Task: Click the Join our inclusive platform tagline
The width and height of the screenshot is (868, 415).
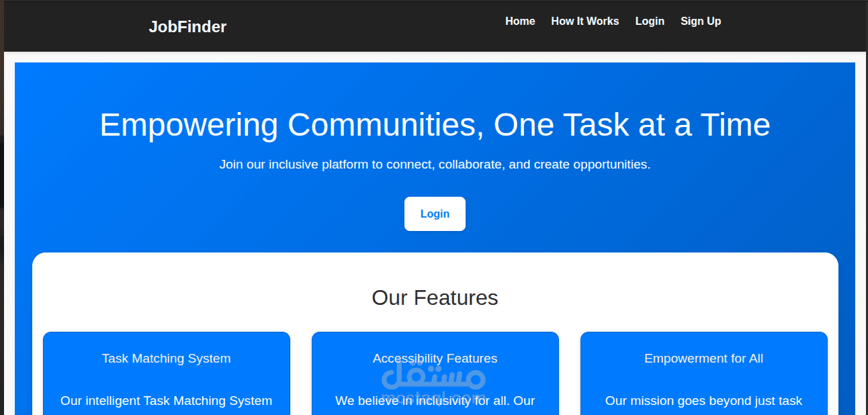Action: click(x=435, y=165)
